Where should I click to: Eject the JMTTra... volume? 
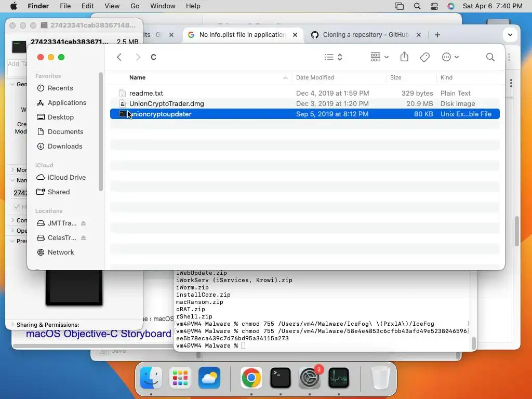(x=84, y=223)
